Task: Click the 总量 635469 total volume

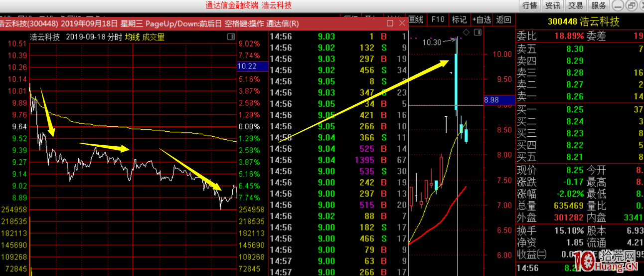Action: click(x=569, y=206)
